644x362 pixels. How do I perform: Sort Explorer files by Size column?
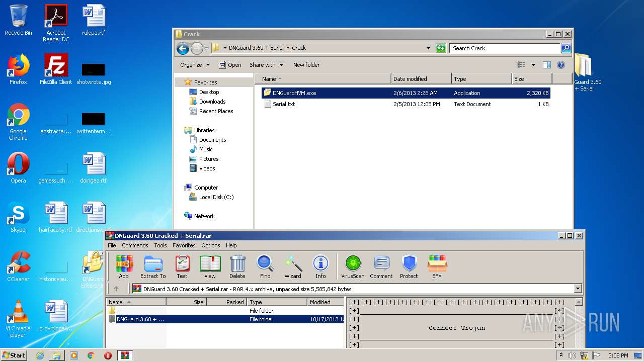point(532,79)
